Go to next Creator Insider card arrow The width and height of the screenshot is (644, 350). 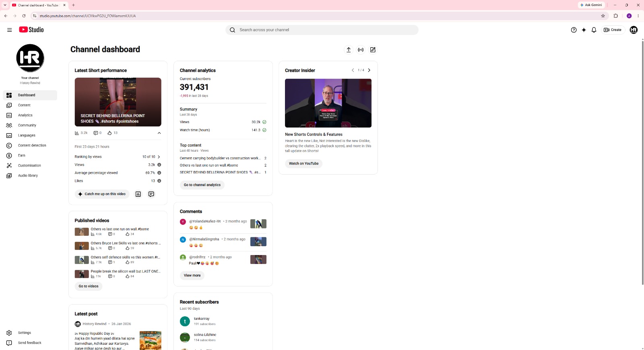[369, 70]
